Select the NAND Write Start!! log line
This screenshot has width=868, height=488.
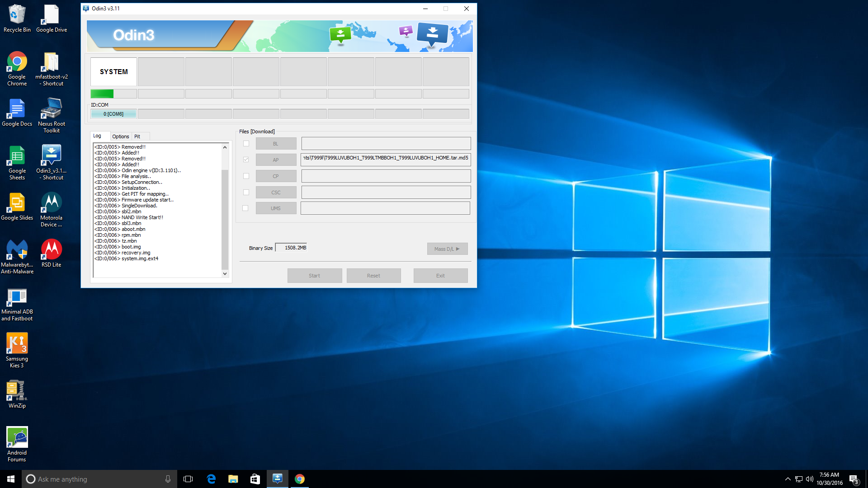(129, 218)
